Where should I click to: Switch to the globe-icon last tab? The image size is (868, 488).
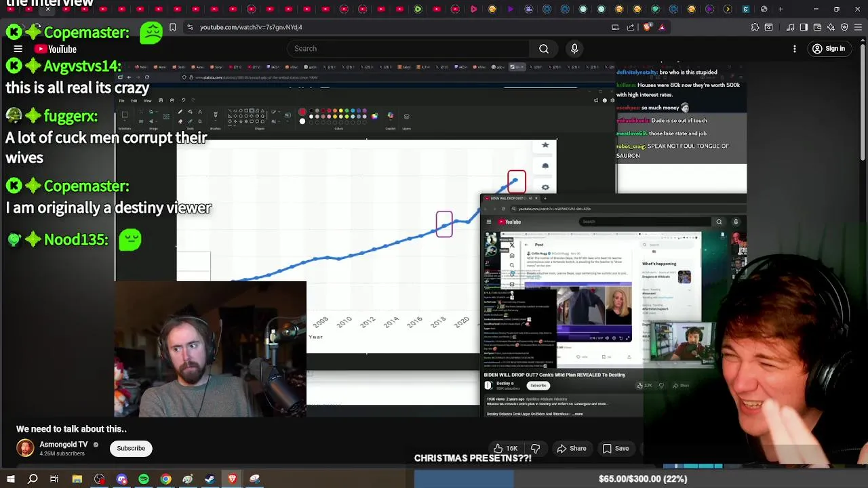[764, 9]
